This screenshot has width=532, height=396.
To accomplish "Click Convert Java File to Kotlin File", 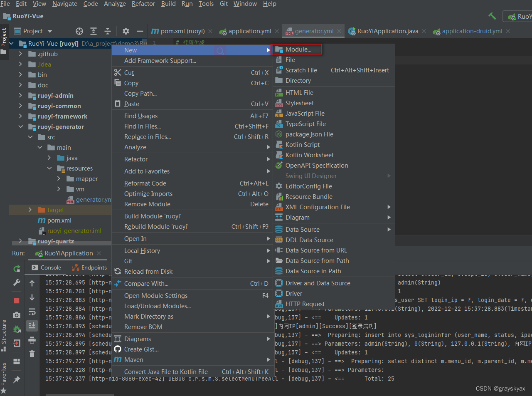I will (192, 372).
